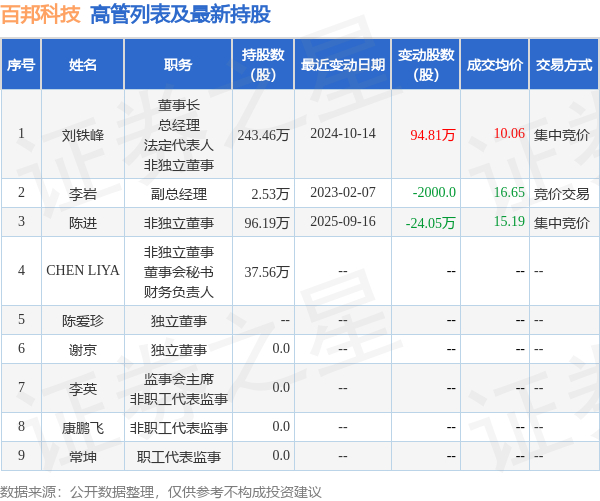Click the name 李英
The width and height of the screenshot is (600, 501).
83,389
